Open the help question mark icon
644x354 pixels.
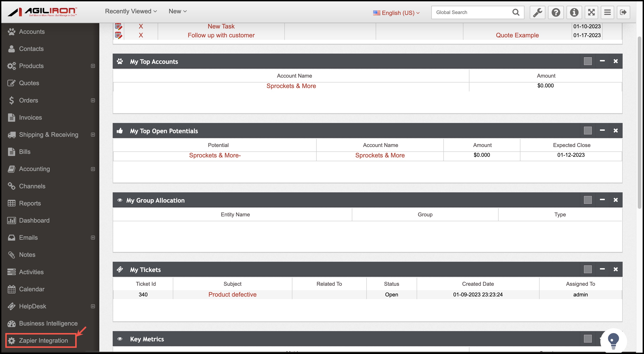point(556,12)
